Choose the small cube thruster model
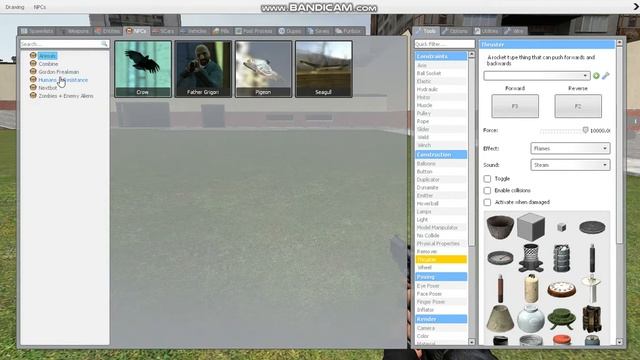Screen dimensions: 640x360 click(x=562, y=227)
